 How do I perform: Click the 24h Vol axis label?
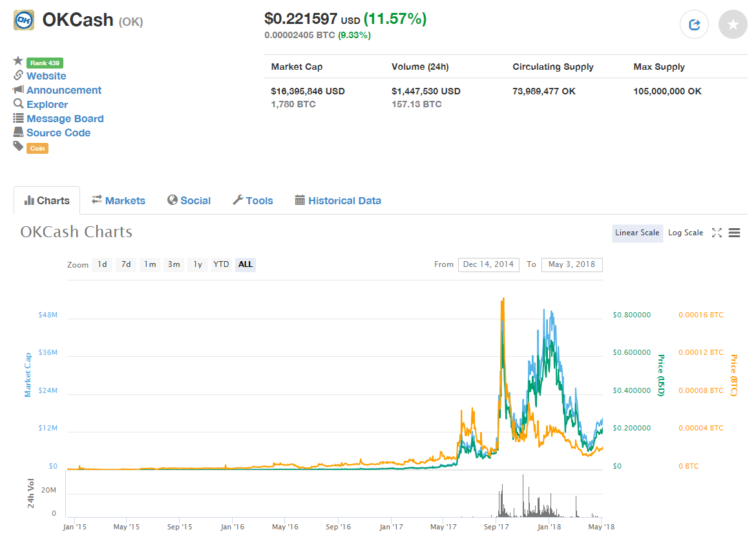(x=31, y=493)
